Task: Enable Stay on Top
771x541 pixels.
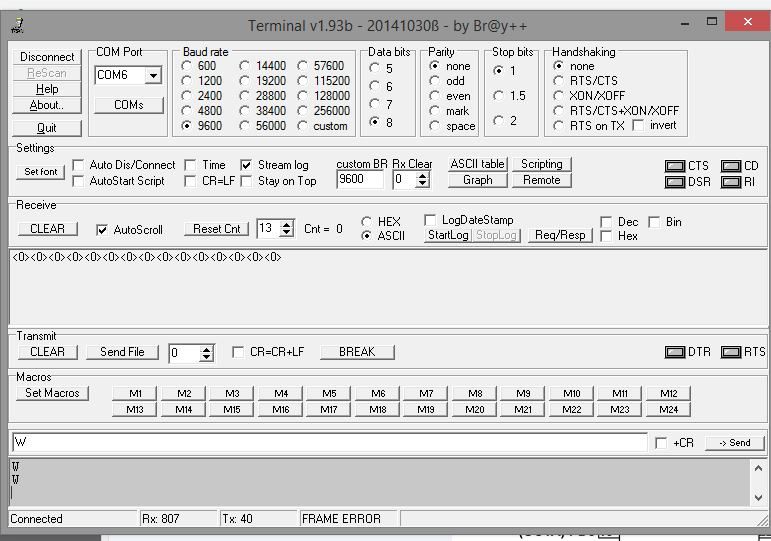Action: tap(246, 181)
